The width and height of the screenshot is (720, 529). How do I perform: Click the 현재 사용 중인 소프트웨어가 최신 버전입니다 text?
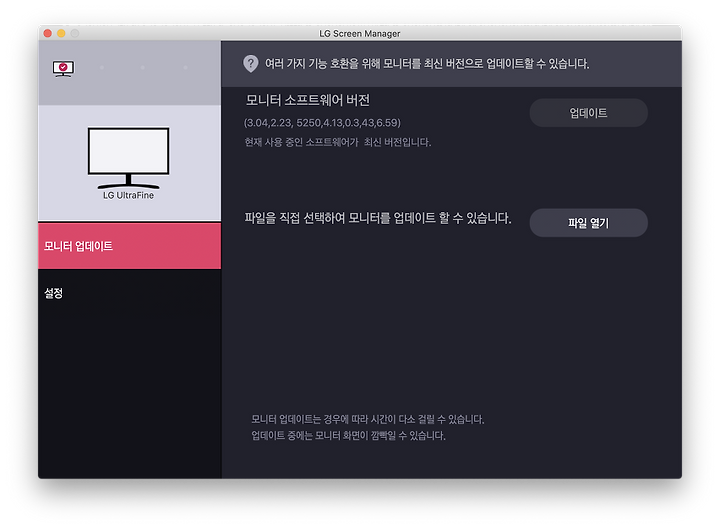pos(338,142)
